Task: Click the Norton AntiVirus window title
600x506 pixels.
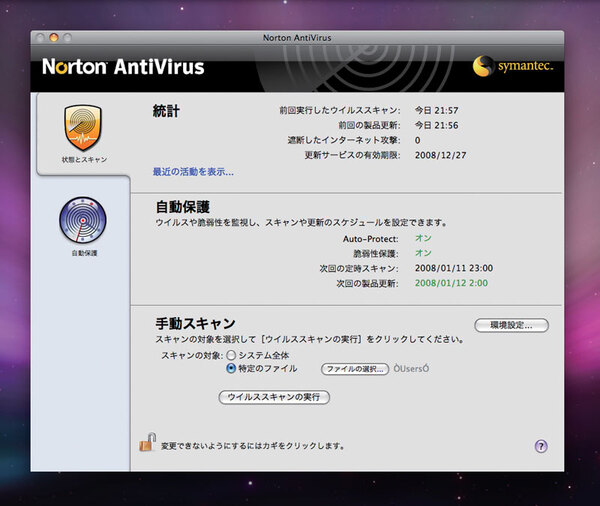Action: (x=297, y=38)
